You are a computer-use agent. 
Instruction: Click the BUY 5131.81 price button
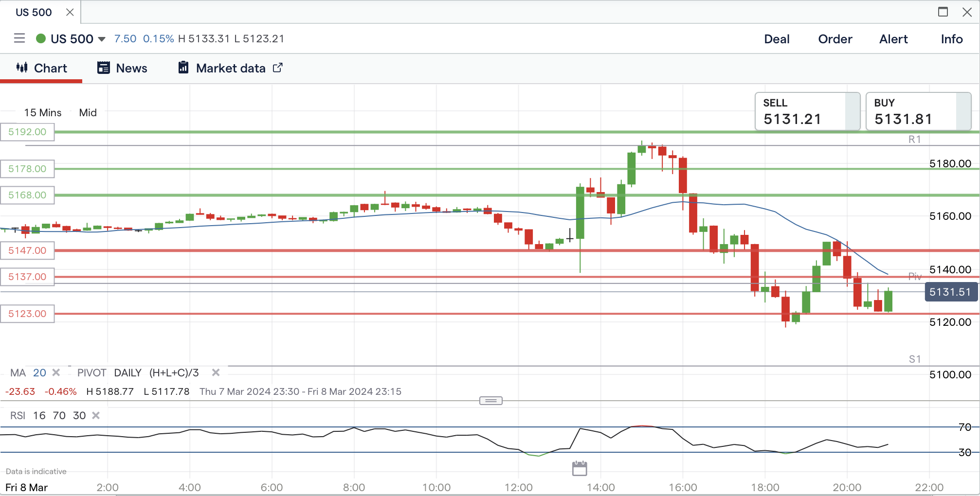(918, 111)
